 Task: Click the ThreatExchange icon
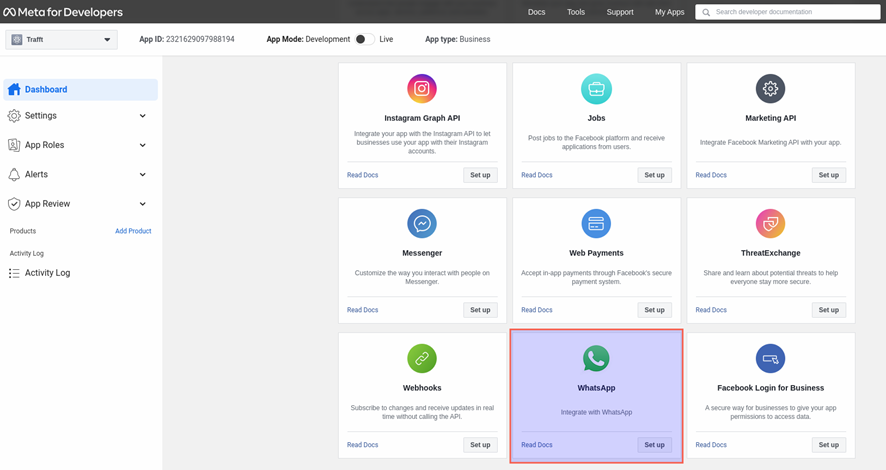point(770,224)
